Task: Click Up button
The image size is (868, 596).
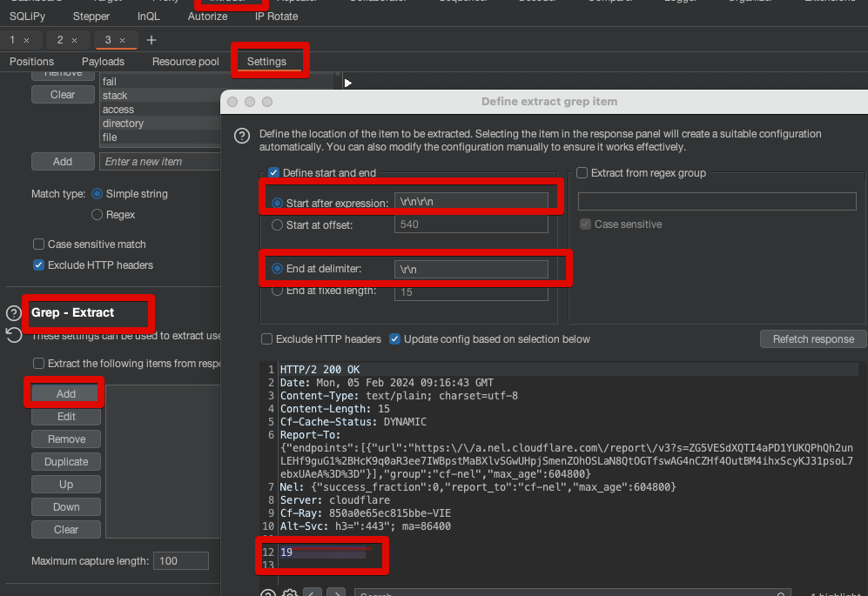Action: pos(66,485)
